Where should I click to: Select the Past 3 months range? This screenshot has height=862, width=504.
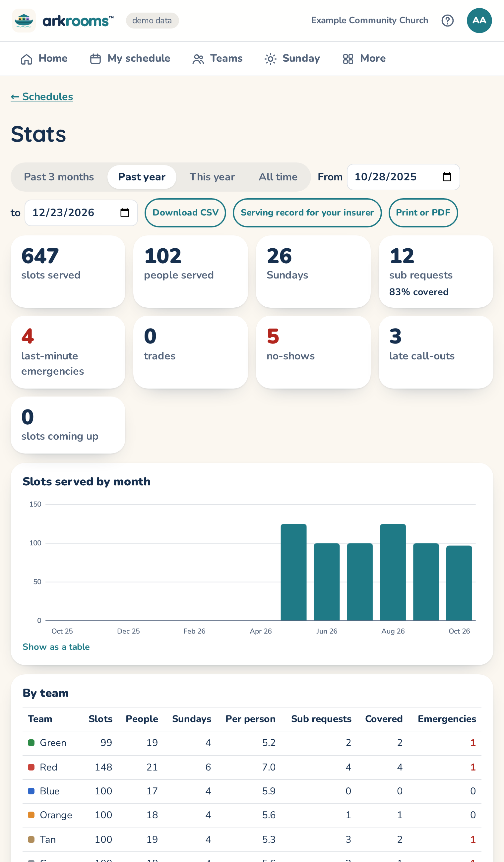coord(59,177)
